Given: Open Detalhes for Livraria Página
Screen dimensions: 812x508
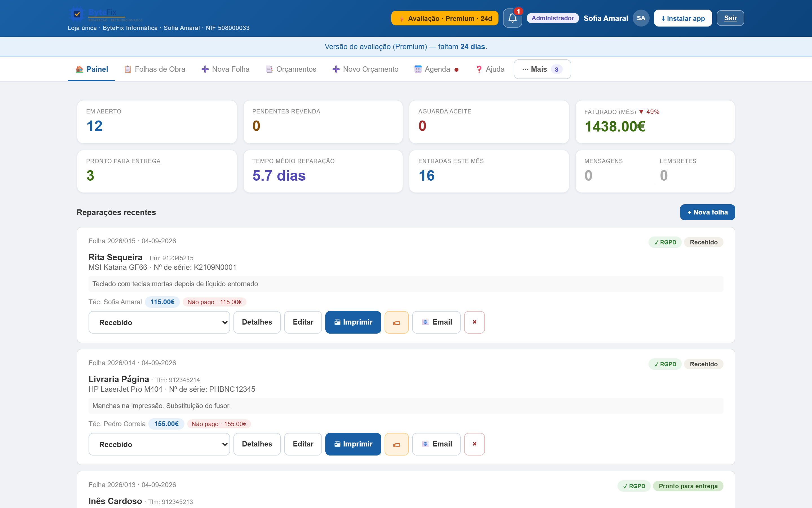Looking at the screenshot, I should (257, 444).
